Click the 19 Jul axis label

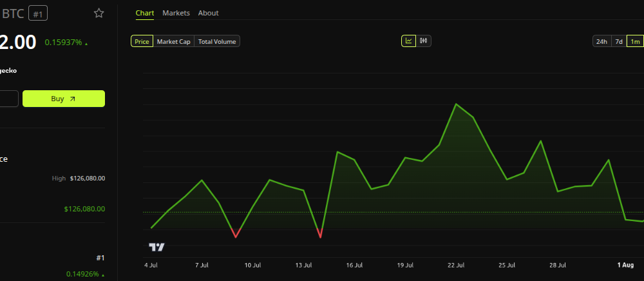[x=405, y=265]
